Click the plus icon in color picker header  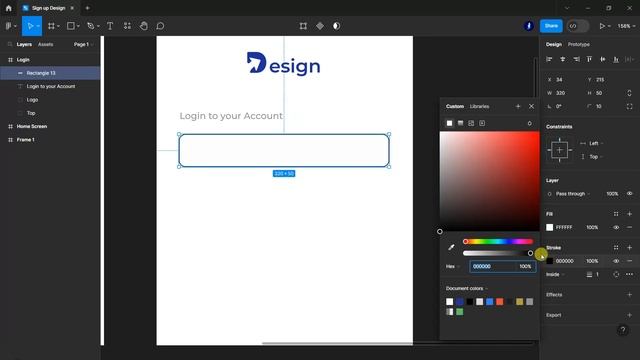pos(518,106)
